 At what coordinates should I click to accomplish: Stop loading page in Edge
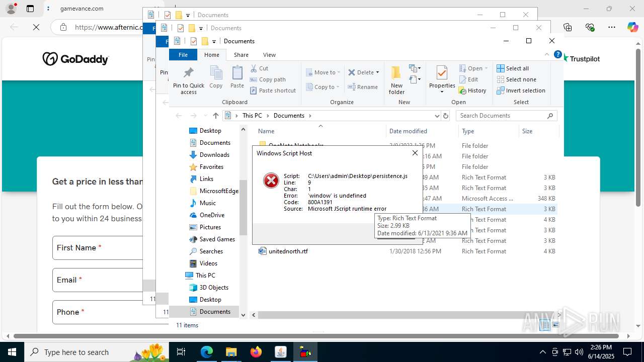[36, 27]
